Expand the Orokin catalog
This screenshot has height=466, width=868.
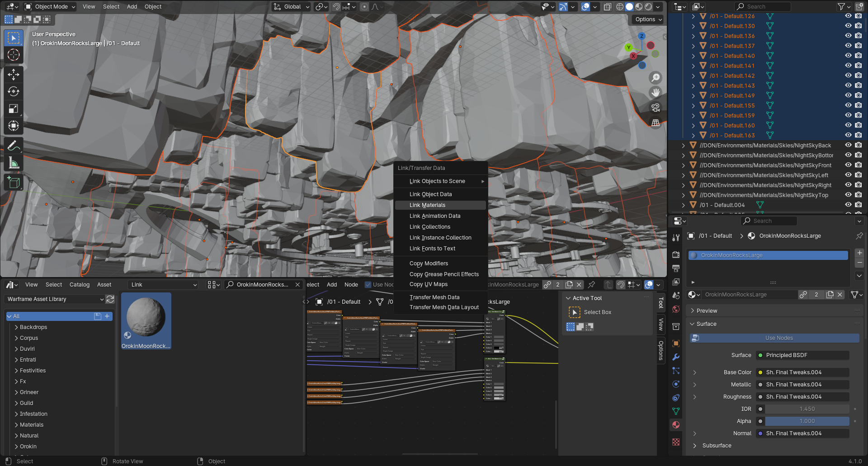coord(16,447)
